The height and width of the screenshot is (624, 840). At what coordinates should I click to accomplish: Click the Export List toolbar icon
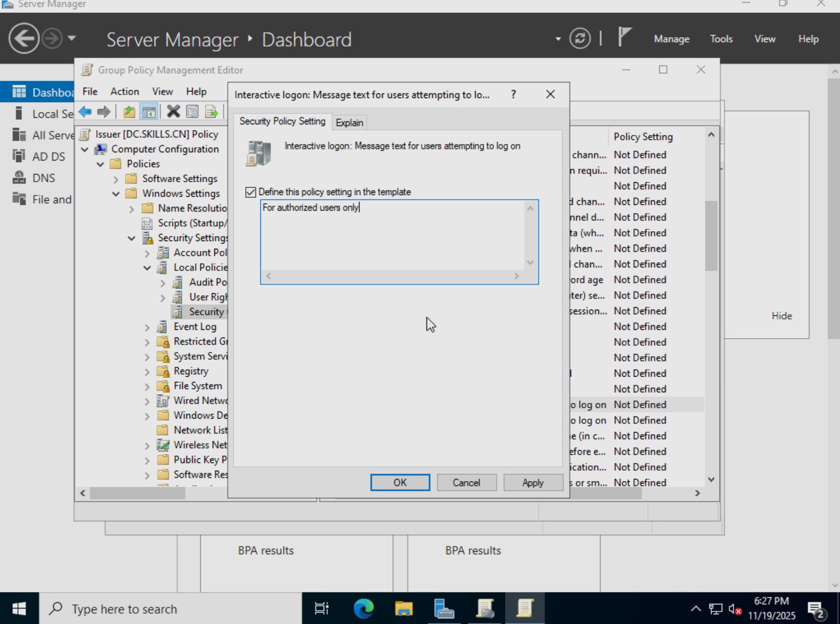212,111
